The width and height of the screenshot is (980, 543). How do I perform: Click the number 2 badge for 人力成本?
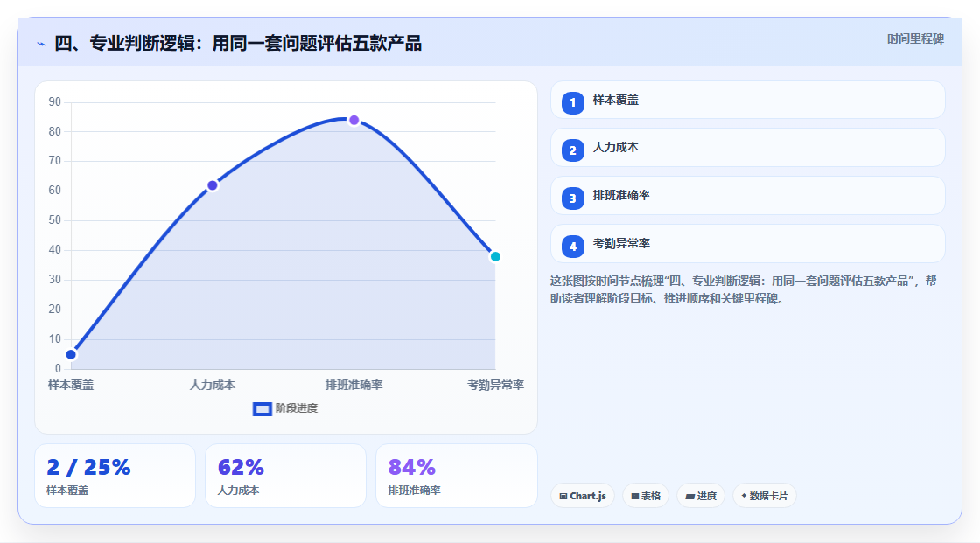point(572,150)
